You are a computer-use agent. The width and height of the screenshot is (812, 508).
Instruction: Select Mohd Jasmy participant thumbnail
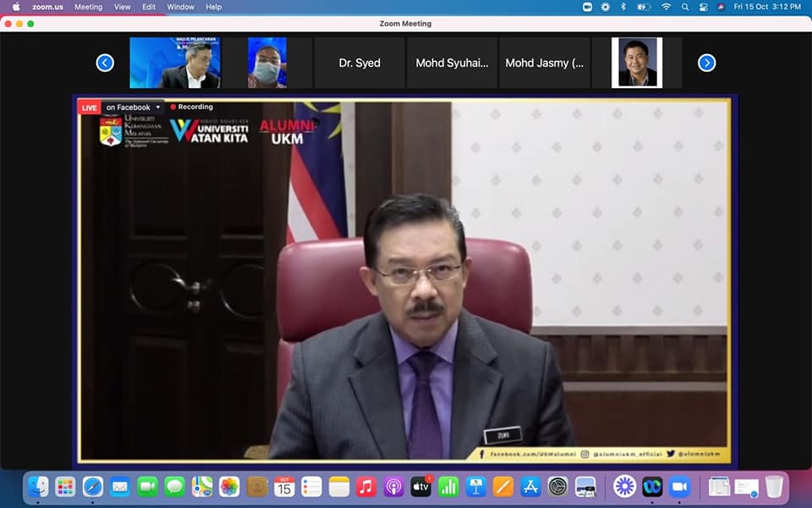click(x=544, y=63)
